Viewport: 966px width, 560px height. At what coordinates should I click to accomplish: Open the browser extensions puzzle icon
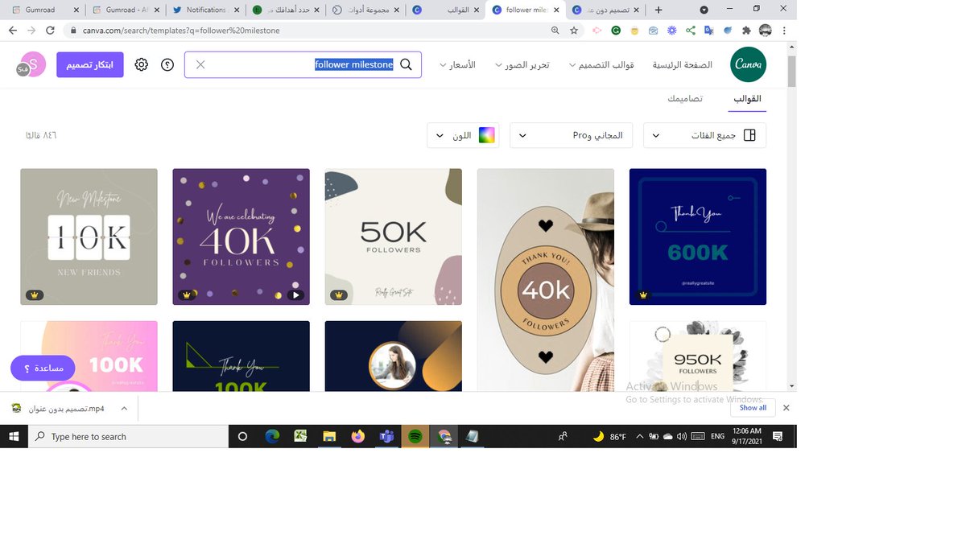(746, 30)
